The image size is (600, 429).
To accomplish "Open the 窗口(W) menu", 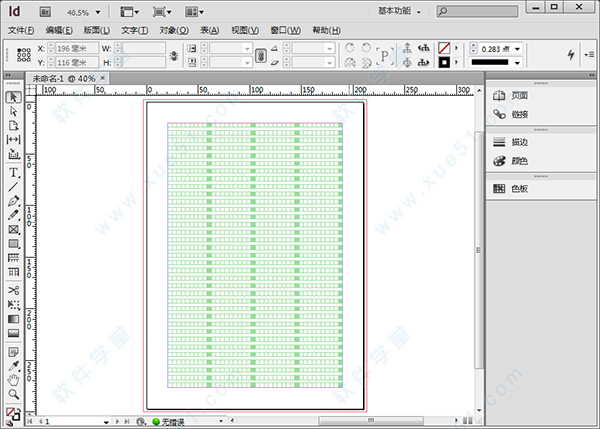I will pyautogui.click(x=285, y=30).
